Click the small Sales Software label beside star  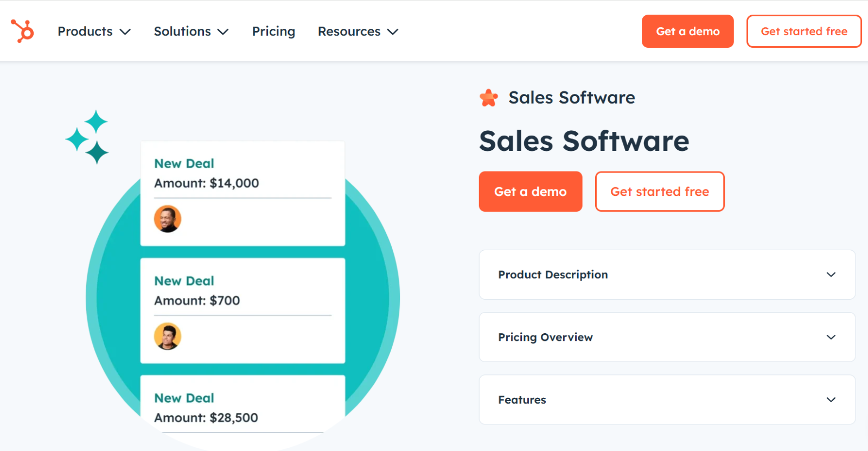point(572,98)
